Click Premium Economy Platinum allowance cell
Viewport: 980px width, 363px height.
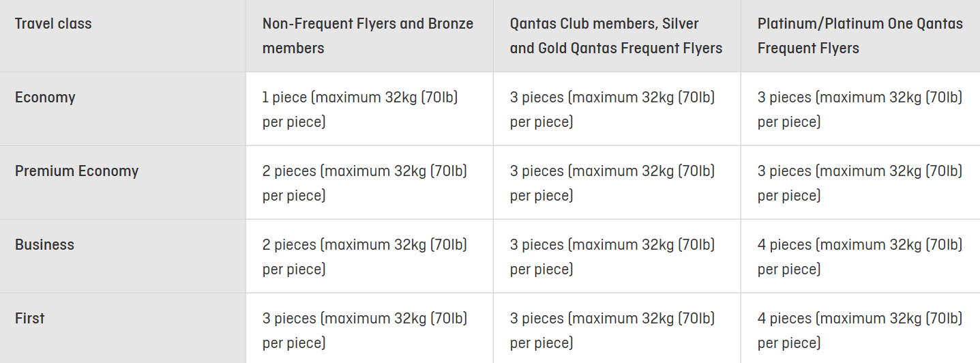tap(860, 183)
